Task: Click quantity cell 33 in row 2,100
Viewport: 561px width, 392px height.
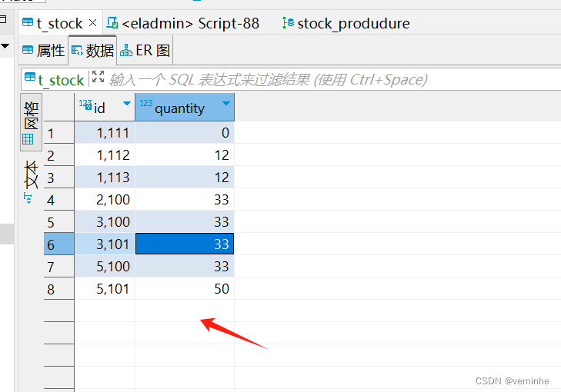Action: pyautogui.click(x=185, y=200)
